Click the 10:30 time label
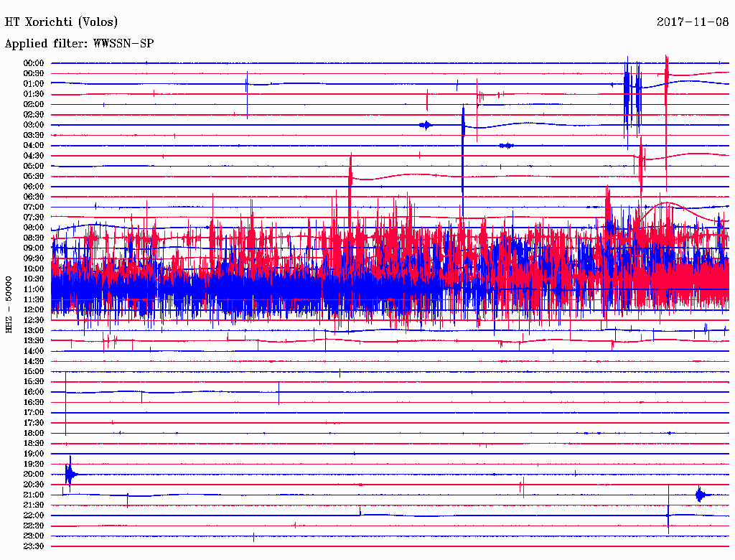The width and height of the screenshot is (735, 560). point(34,279)
